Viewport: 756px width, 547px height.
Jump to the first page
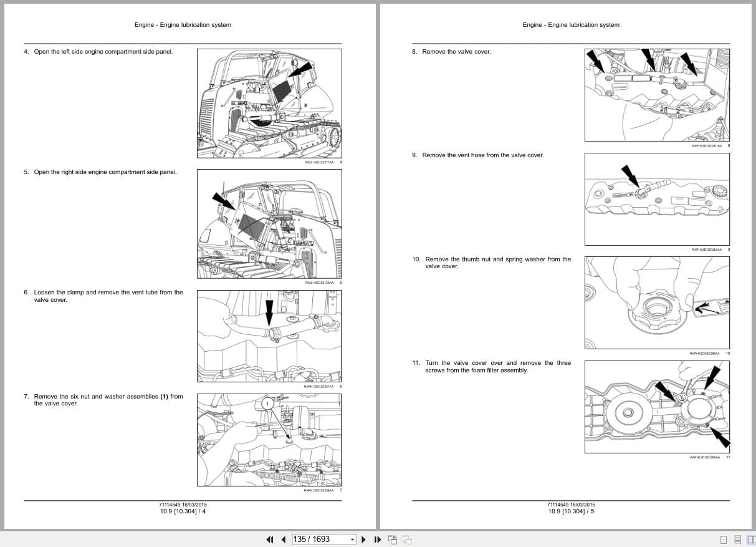270,540
